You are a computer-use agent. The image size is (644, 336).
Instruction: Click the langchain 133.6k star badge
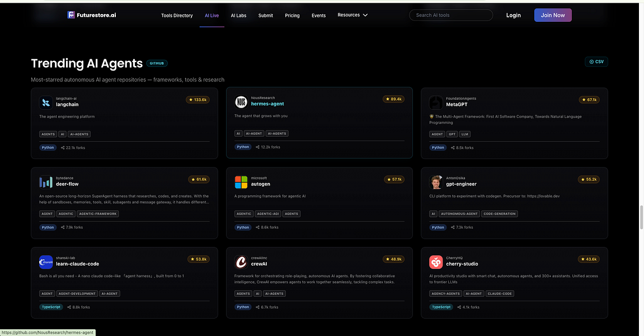coord(198,100)
